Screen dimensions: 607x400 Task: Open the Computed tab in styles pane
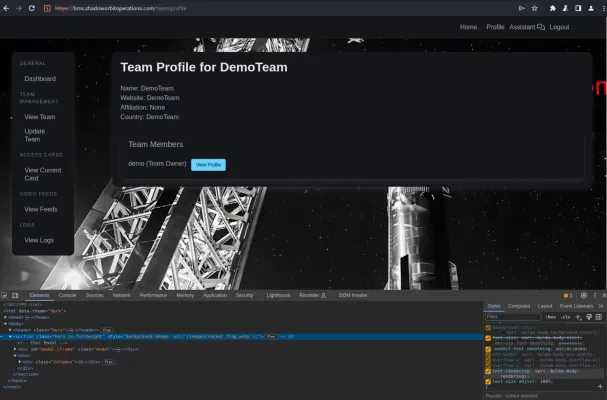pos(518,306)
